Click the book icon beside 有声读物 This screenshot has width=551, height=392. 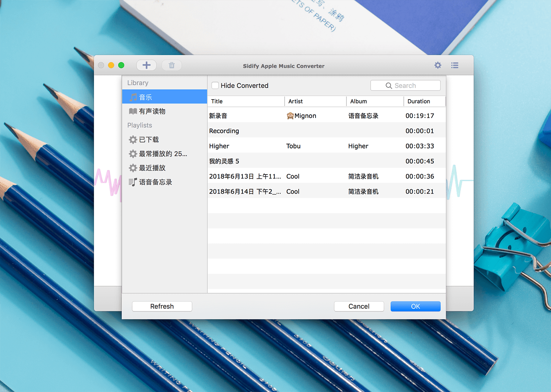click(x=133, y=111)
